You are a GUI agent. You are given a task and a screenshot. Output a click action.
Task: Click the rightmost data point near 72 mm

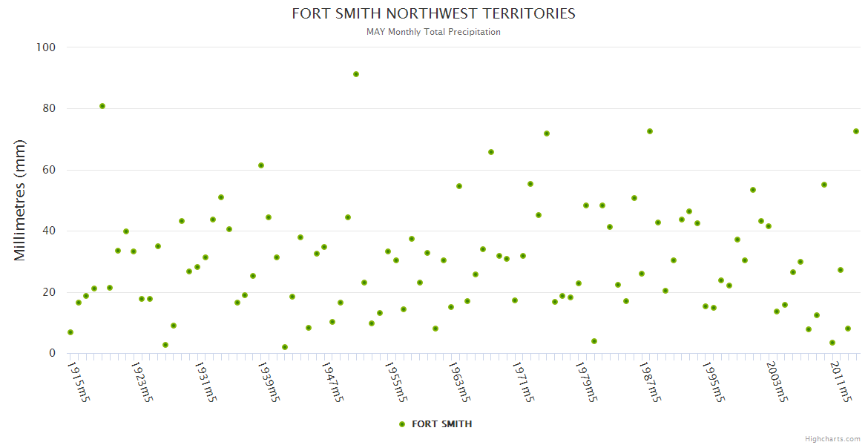[x=855, y=131]
